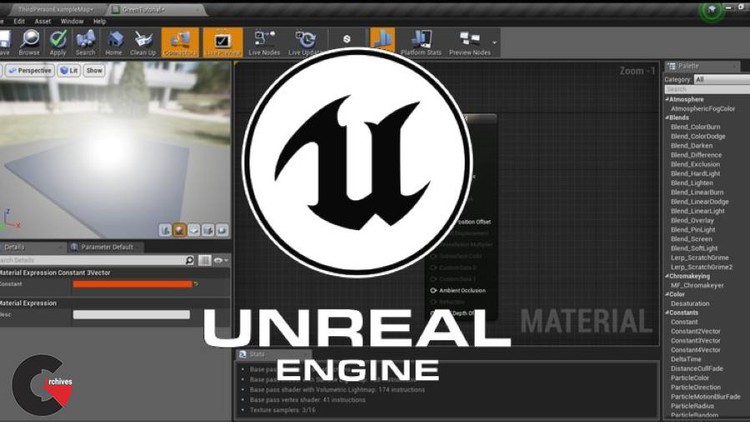The width and height of the screenshot is (750, 422).
Task: Click the orange Constant color bar
Action: pyautogui.click(x=132, y=284)
